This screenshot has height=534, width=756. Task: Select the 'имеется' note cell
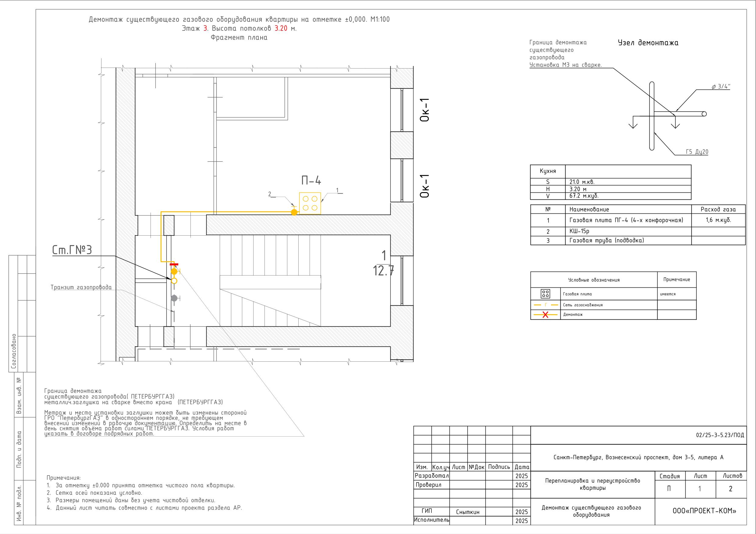click(x=677, y=294)
